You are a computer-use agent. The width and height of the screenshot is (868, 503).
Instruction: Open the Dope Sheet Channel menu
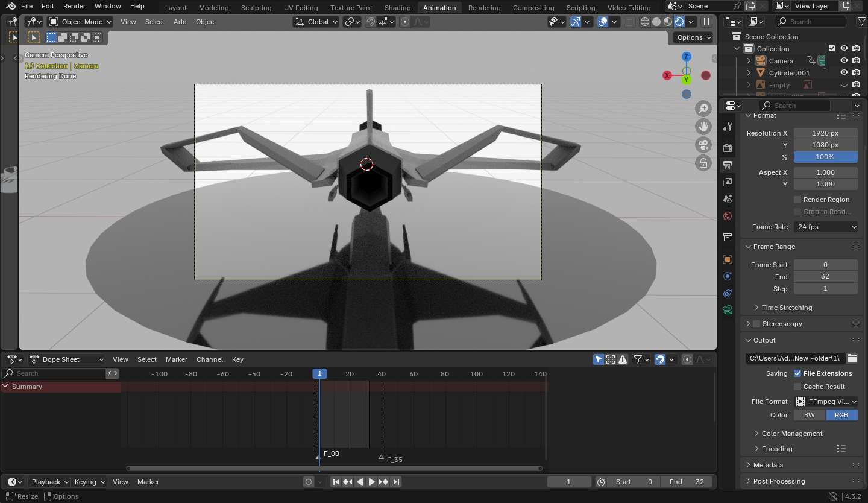210,359
